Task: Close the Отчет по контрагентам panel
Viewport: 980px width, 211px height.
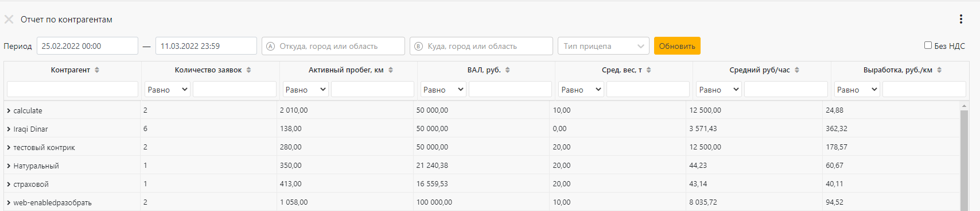Action: click(x=9, y=19)
